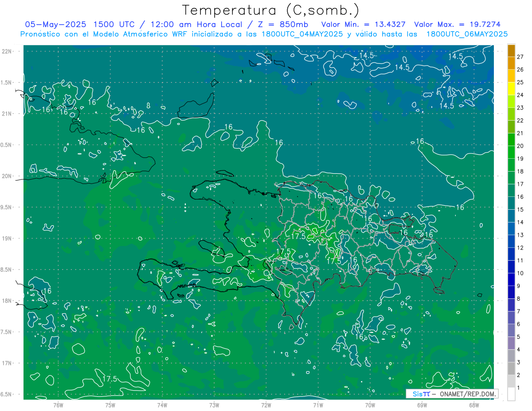Click the 'Z = 850mb' level text
The image size is (532, 411).
[x=284, y=24]
